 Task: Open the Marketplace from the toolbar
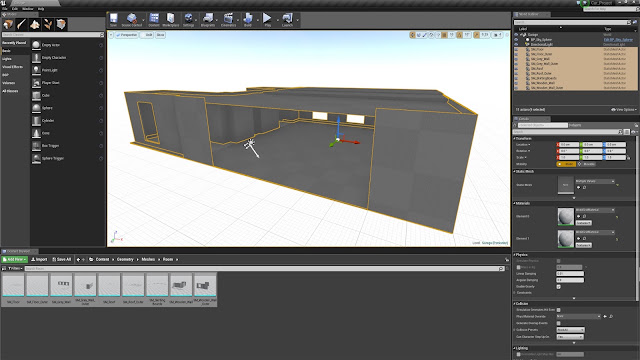(171, 20)
